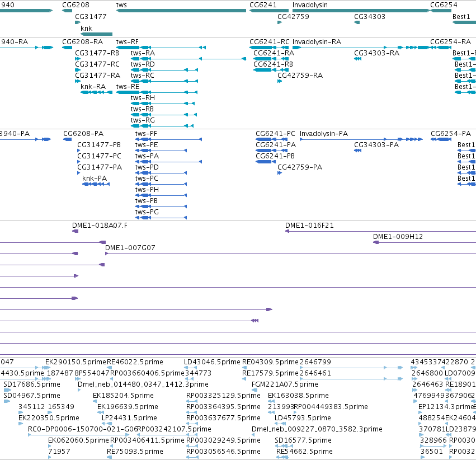
Task: Click the LP24431.5prime EST label
Action: pos(130,418)
